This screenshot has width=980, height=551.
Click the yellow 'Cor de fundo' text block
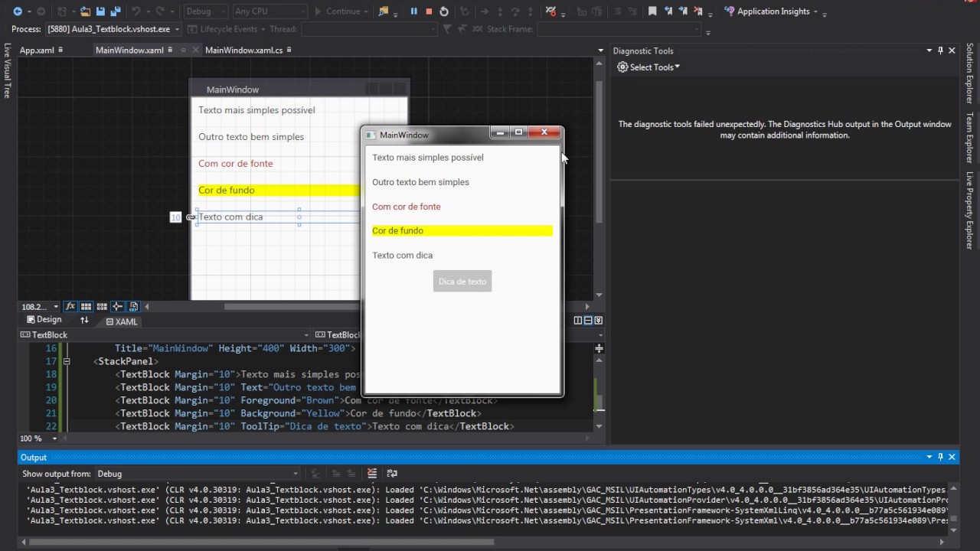[462, 230]
